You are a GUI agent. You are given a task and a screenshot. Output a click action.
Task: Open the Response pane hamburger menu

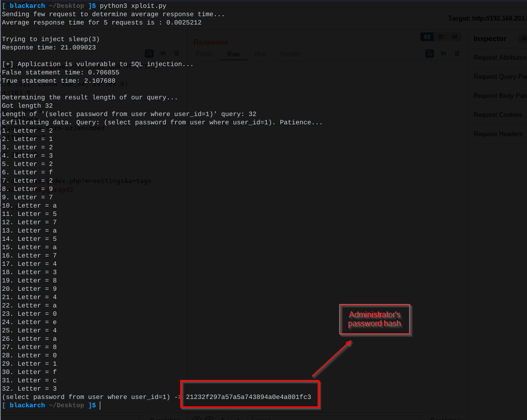(x=457, y=53)
